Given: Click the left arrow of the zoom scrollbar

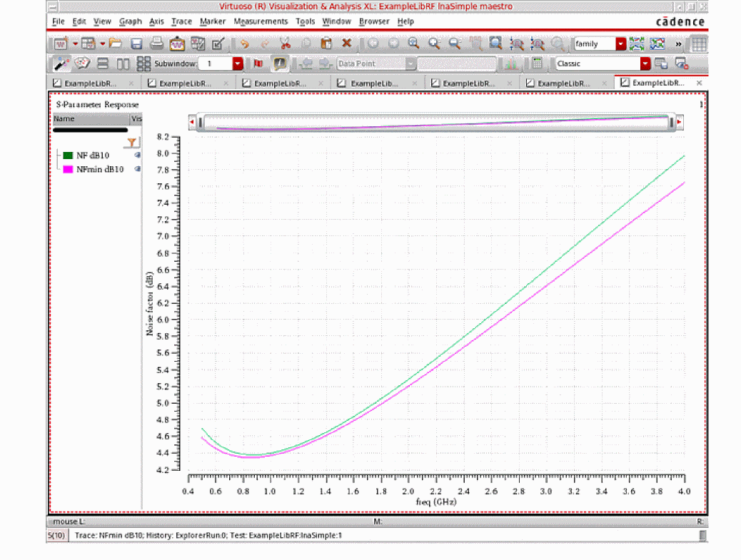Looking at the screenshot, I should pos(191,123).
